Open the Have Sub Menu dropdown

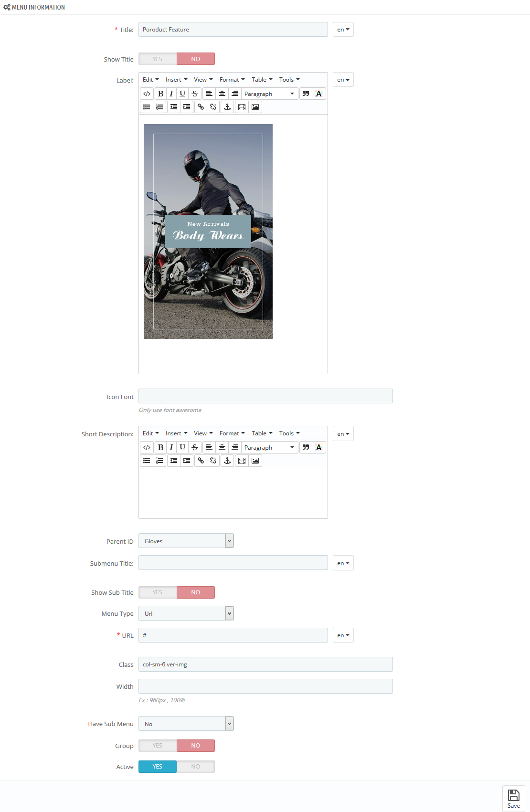(186, 724)
